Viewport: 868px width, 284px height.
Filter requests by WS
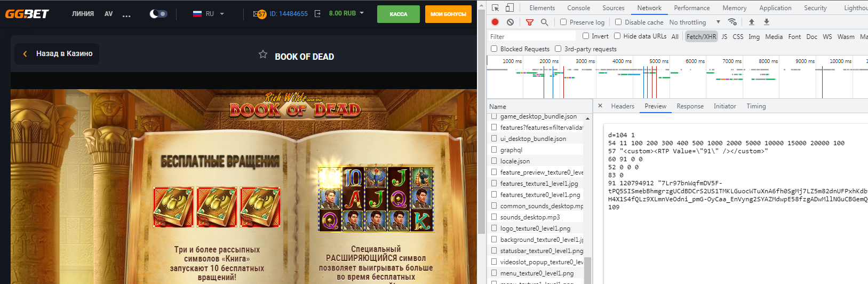(827, 36)
